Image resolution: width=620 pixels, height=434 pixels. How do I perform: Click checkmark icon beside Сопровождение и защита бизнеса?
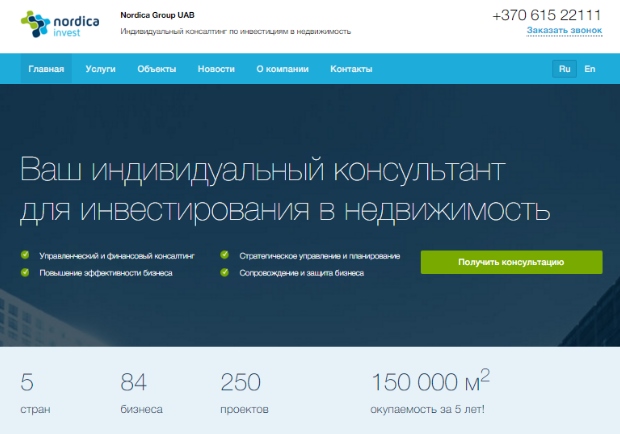(224, 272)
